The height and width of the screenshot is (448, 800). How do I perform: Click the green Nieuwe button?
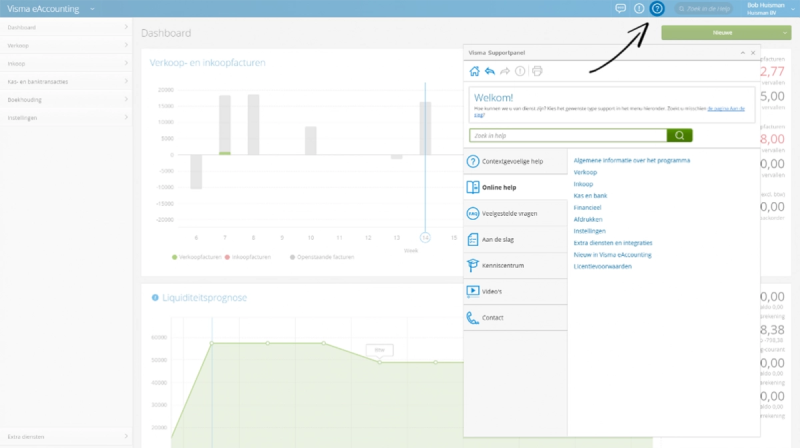click(721, 33)
